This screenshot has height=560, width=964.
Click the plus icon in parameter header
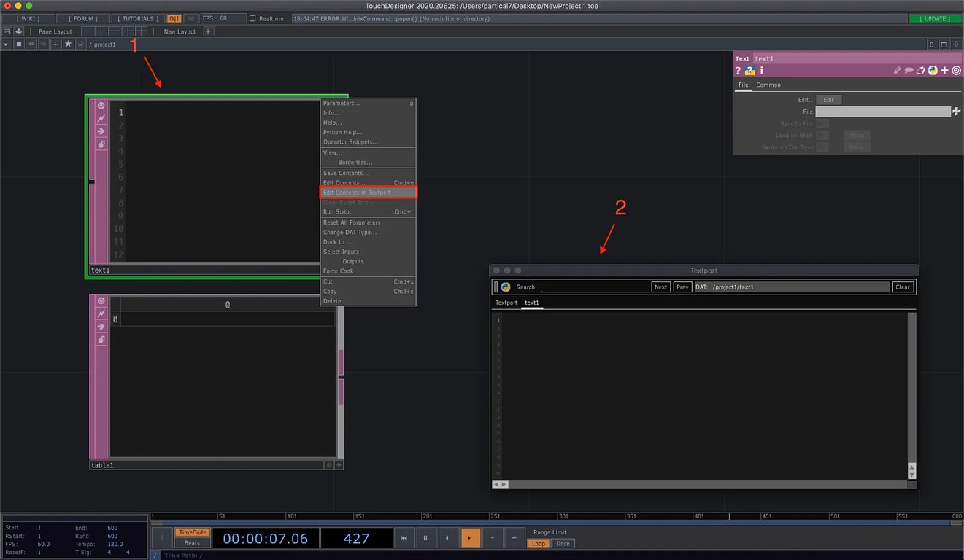pyautogui.click(x=944, y=71)
